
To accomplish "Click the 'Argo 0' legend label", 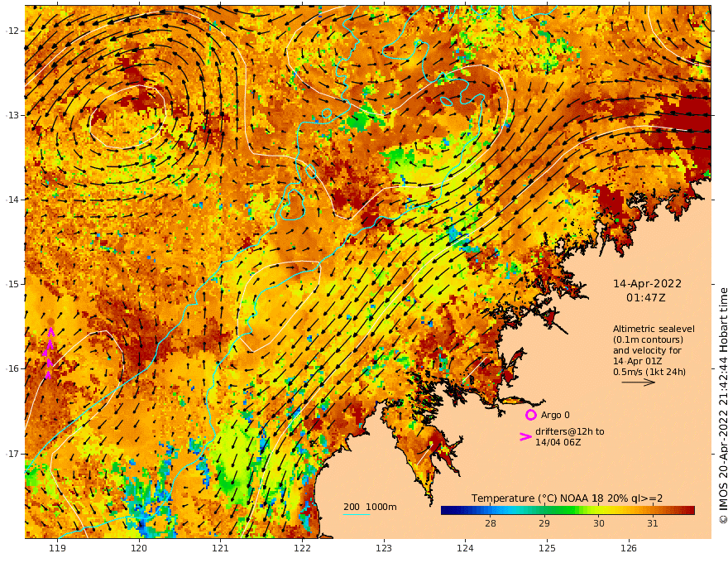I will coord(555,415).
